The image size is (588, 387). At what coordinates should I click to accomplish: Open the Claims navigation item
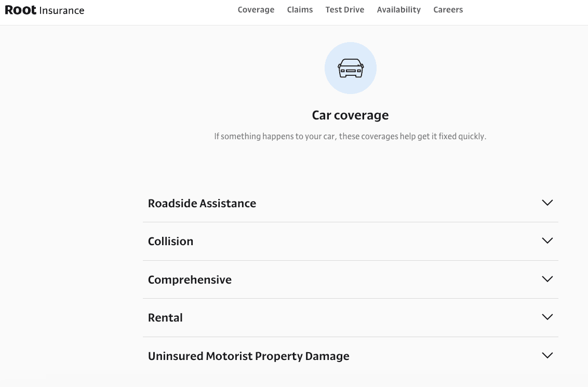point(300,9)
